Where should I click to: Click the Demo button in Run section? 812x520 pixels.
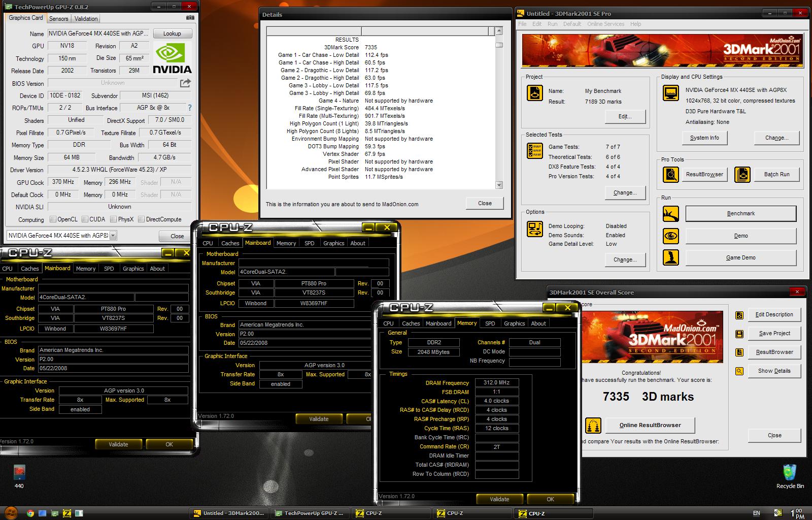pos(740,236)
